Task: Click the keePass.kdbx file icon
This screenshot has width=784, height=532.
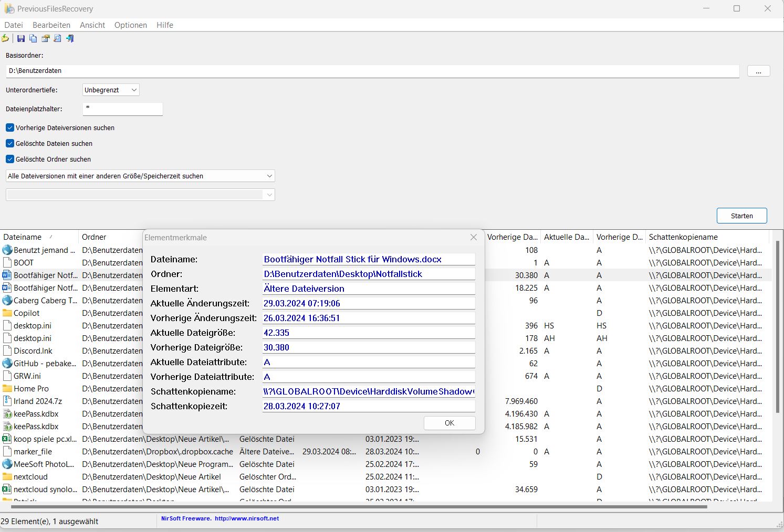Action: pos(7,414)
